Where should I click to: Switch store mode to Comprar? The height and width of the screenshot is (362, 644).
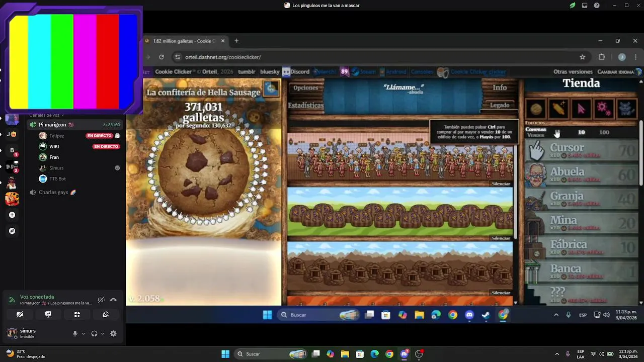click(x=536, y=130)
